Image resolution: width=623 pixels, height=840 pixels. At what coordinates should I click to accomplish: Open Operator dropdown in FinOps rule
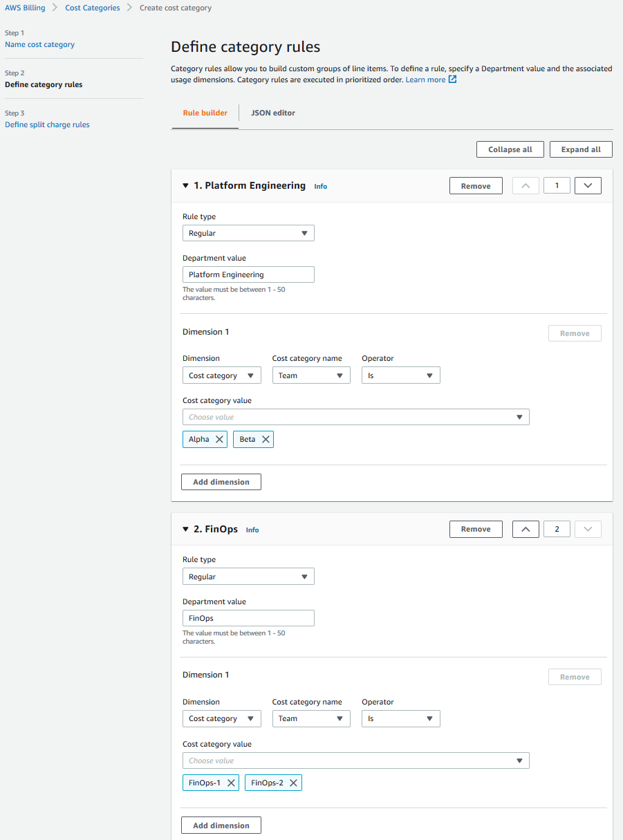[x=400, y=719]
